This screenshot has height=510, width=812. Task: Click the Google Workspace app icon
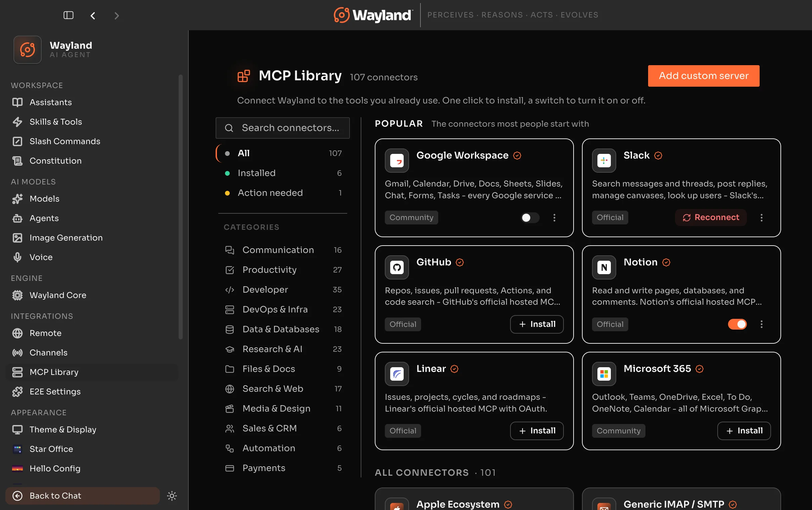397,161
